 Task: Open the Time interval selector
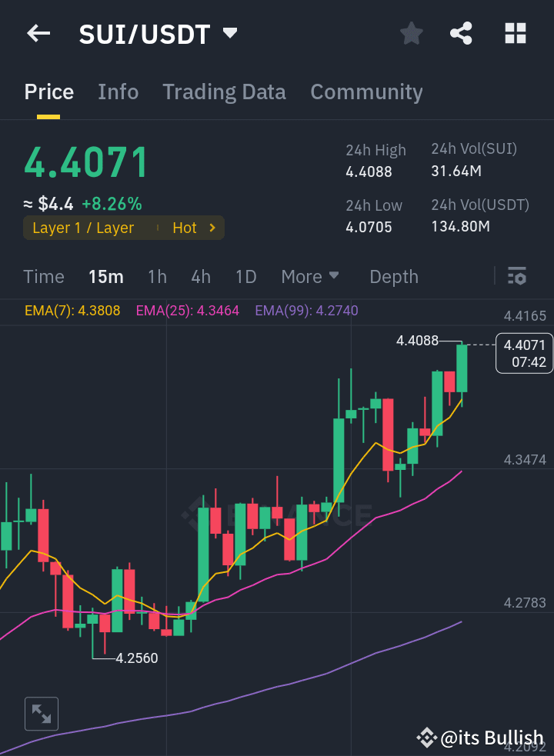[x=44, y=276]
